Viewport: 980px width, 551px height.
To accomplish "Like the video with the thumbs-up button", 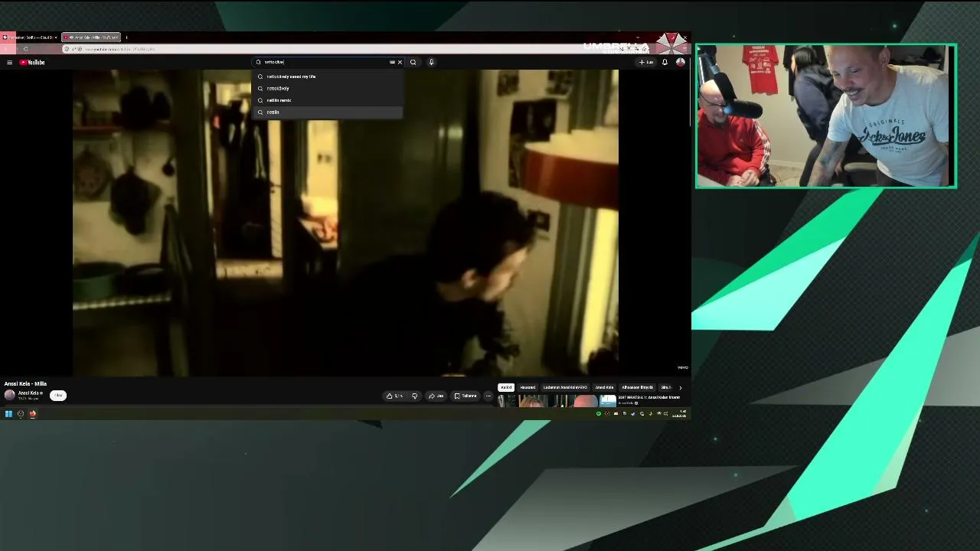I will pos(394,396).
